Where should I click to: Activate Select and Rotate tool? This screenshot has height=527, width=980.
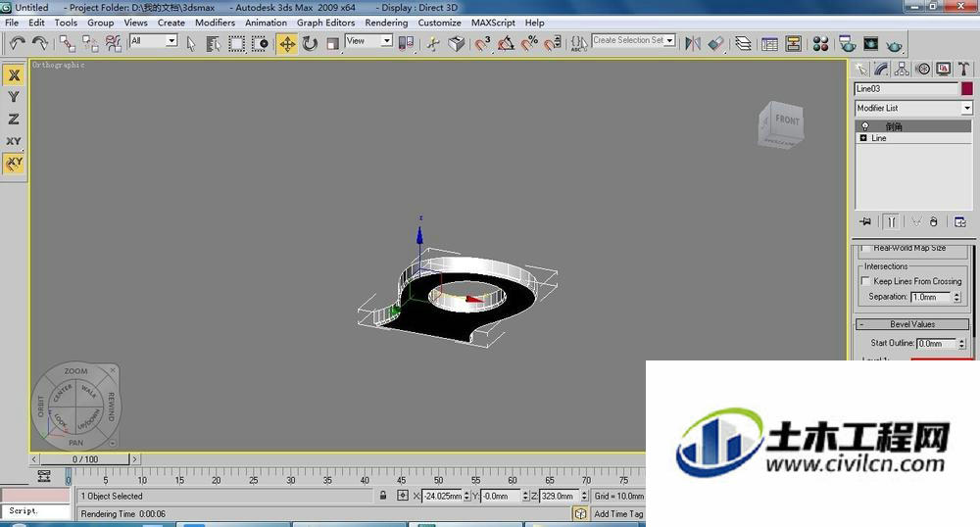(310, 44)
